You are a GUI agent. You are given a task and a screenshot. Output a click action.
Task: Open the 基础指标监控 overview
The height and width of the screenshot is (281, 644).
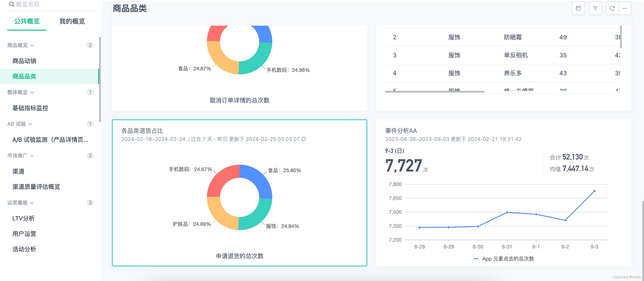coord(30,108)
